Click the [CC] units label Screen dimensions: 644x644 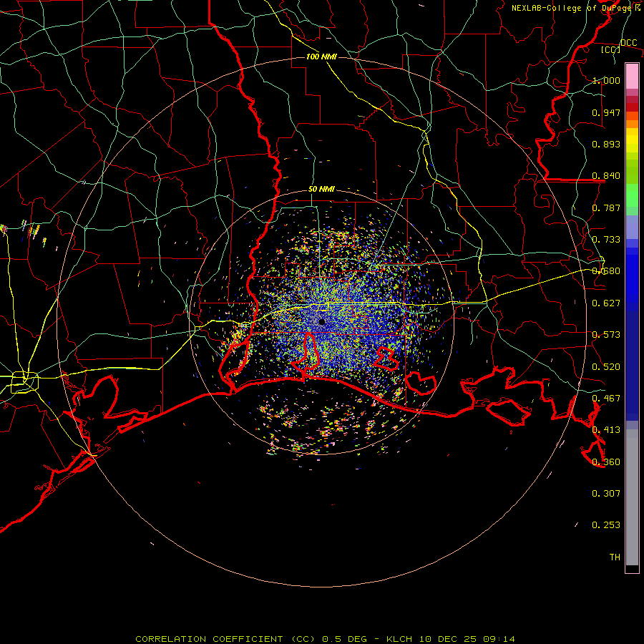(x=611, y=49)
